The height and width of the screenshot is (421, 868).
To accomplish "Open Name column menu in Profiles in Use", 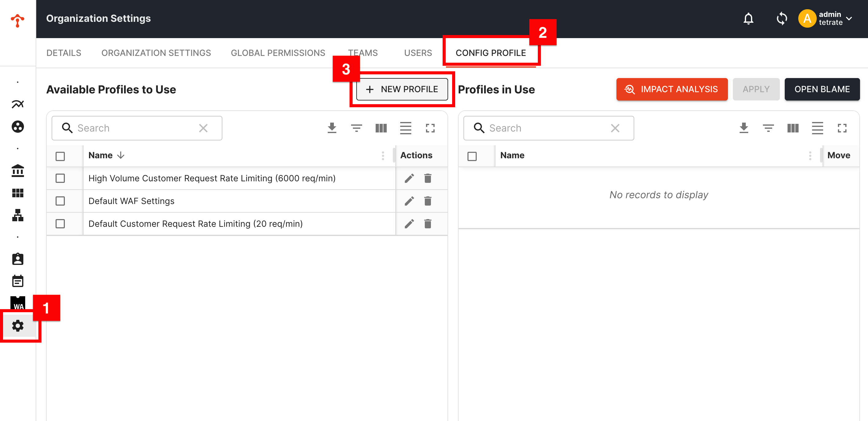I will (x=810, y=156).
